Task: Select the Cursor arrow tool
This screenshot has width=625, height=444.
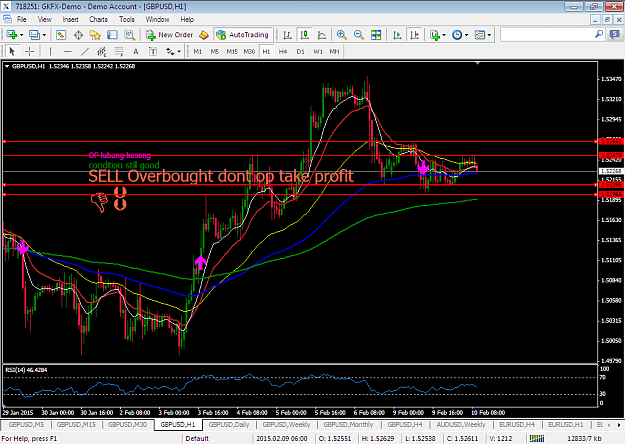Action: (12, 51)
